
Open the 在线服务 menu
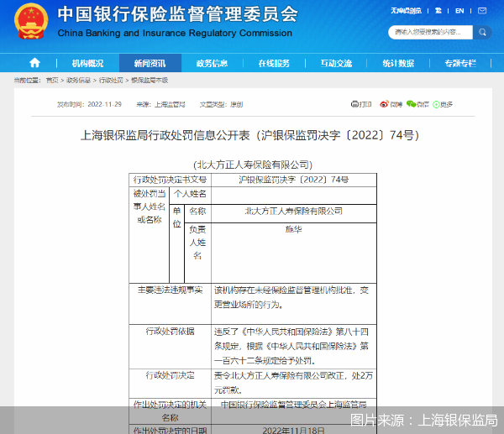pos(274,63)
